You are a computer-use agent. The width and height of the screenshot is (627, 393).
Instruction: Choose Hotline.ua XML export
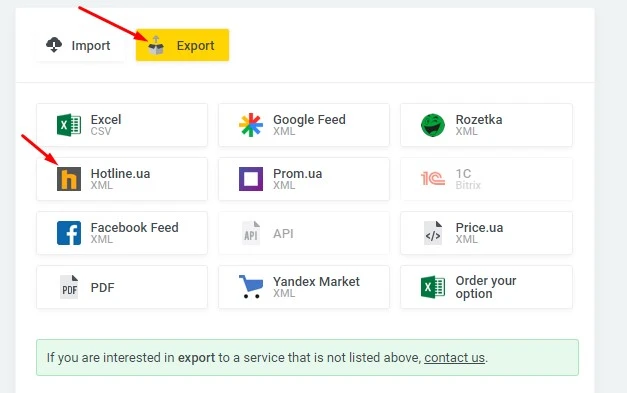pos(122,179)
